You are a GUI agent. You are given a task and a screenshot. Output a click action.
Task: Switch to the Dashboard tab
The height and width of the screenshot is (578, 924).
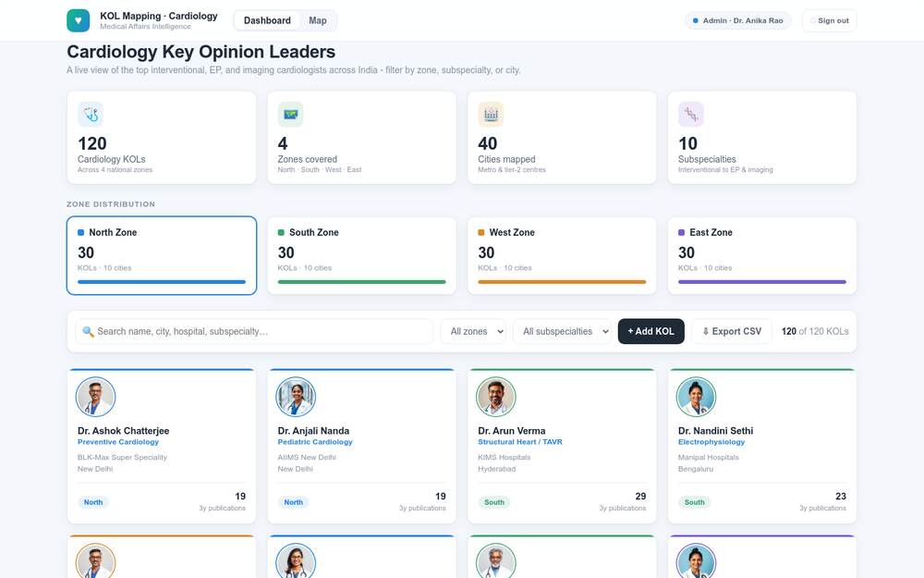(x=267, y=20)
